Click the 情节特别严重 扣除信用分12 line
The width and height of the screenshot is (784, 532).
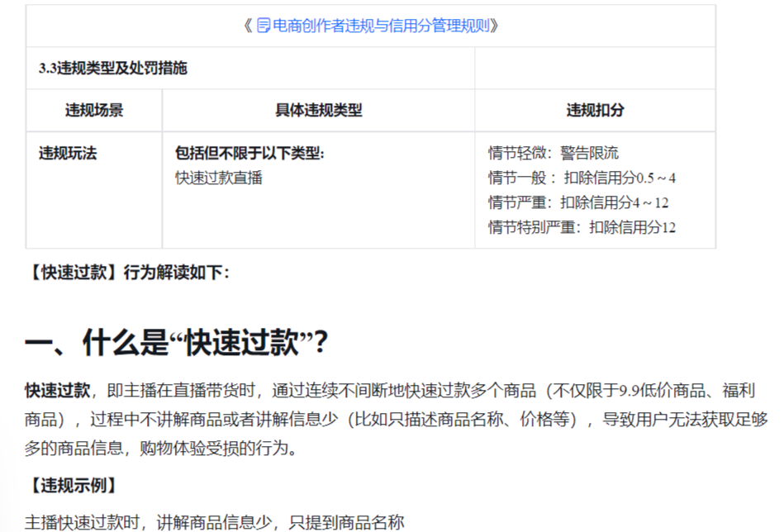point(582,227)
